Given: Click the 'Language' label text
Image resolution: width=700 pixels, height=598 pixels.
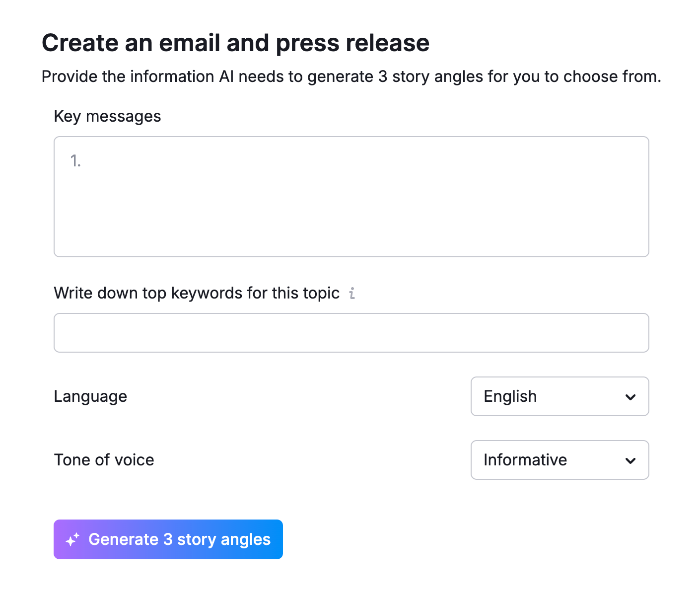Looking at the screenshot, I should 90,396.
